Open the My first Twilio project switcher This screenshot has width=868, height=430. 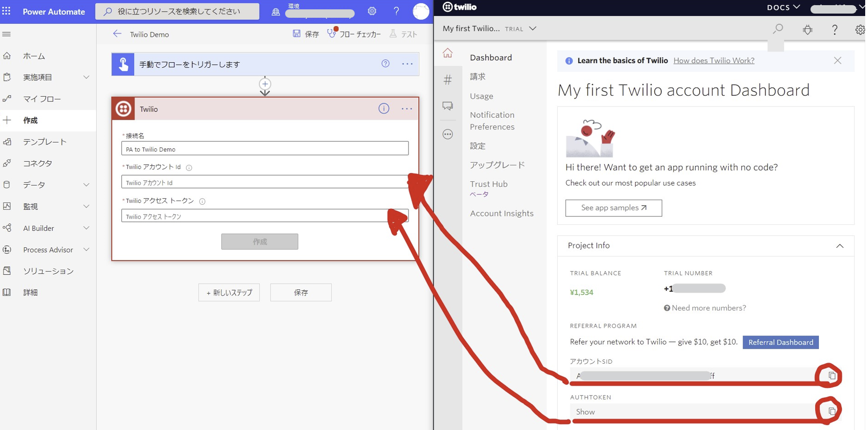click(489, 29)
